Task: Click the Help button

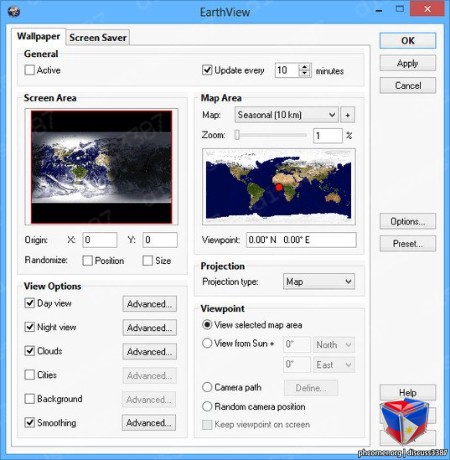Action: coord(408,392)
